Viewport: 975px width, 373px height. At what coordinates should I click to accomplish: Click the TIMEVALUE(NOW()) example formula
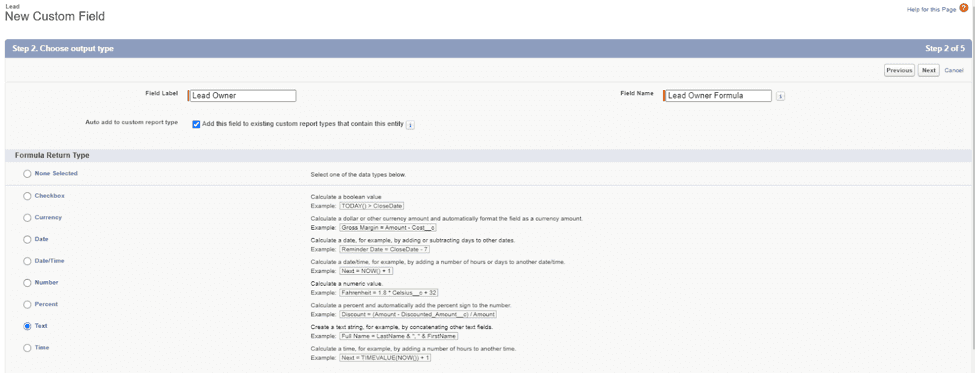coord(386,358)
